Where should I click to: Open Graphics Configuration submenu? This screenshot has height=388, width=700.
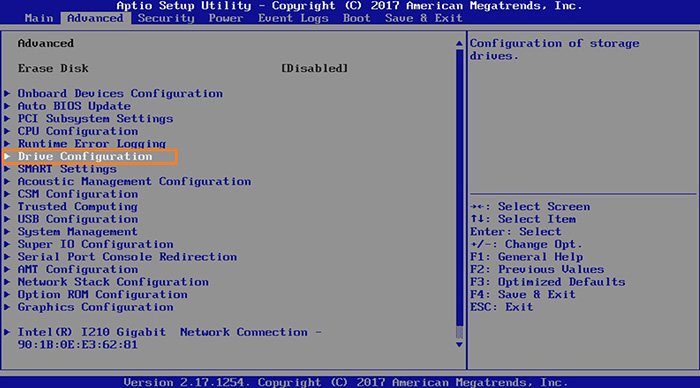(x=96, y=307)
